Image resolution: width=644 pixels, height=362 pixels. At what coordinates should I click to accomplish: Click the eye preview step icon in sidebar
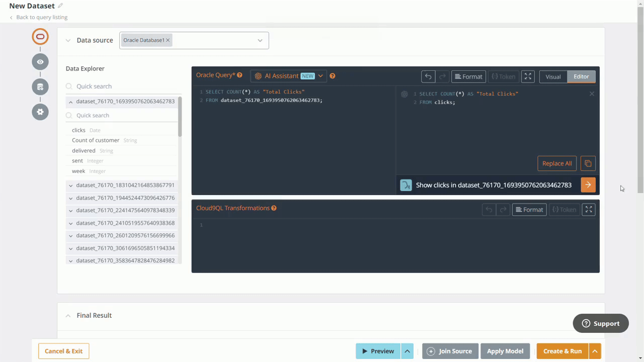click(x=40, y=62)
